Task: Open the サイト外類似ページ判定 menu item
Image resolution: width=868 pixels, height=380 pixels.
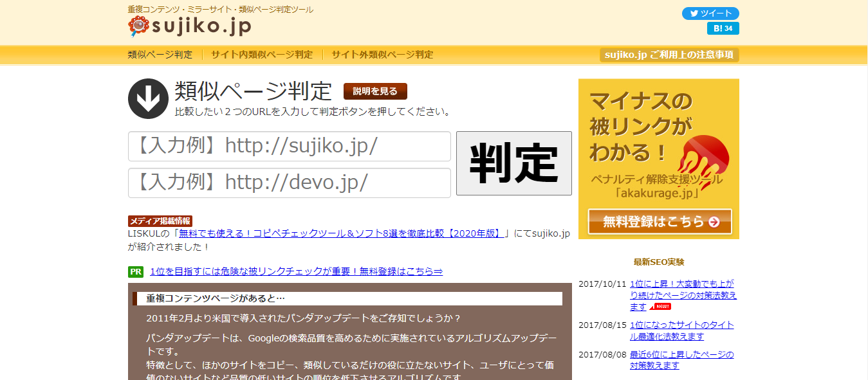Action: pyautogui.click(x=380, y=55)
